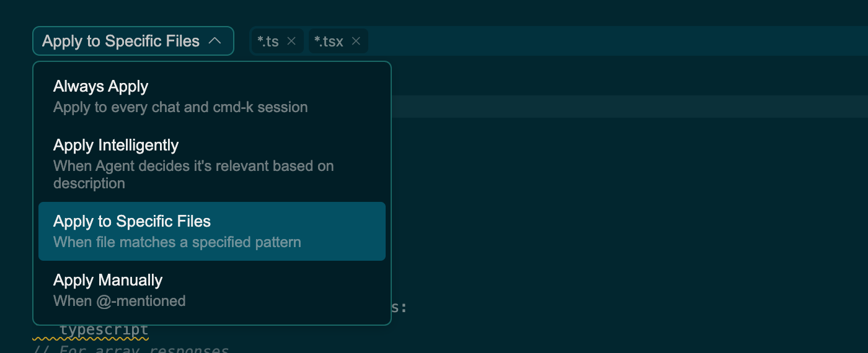The height and width of the screenshot is (353, 868).
Task: Click the editor line ending in a colon
Action: click(401, 307)
